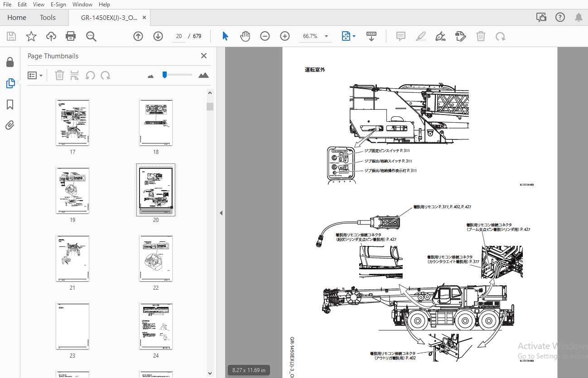Open the E-Sign menu
Image resolution: width=588 pixels, height=378 pixels.
pos(58,4)
